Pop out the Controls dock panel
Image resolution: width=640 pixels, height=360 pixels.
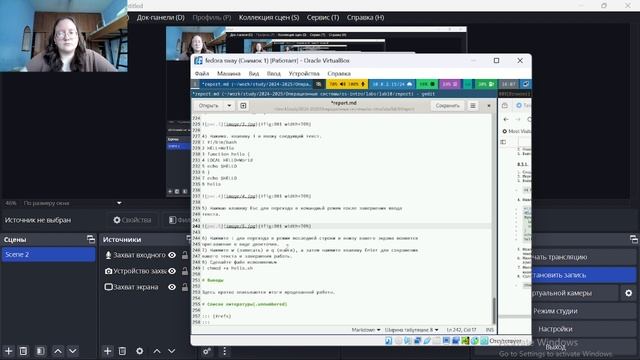633,239
